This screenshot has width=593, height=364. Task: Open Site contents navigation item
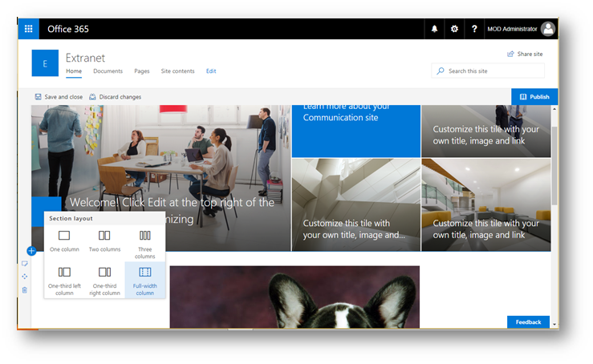[x=178, y=71]
